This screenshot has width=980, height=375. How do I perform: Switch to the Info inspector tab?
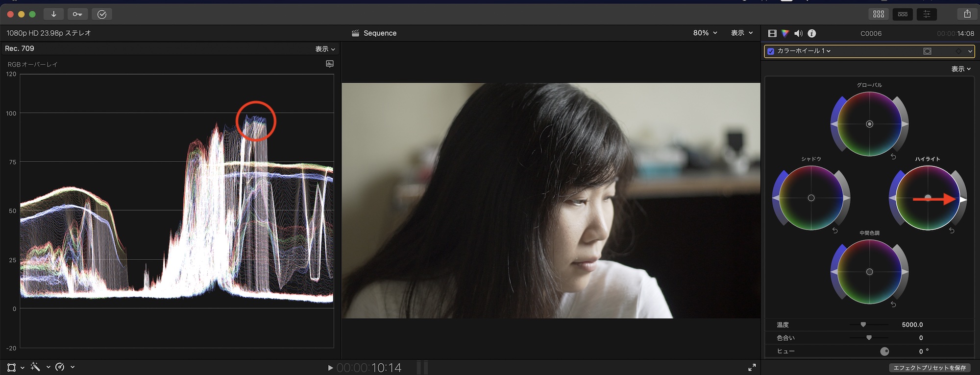pos(812,33)
